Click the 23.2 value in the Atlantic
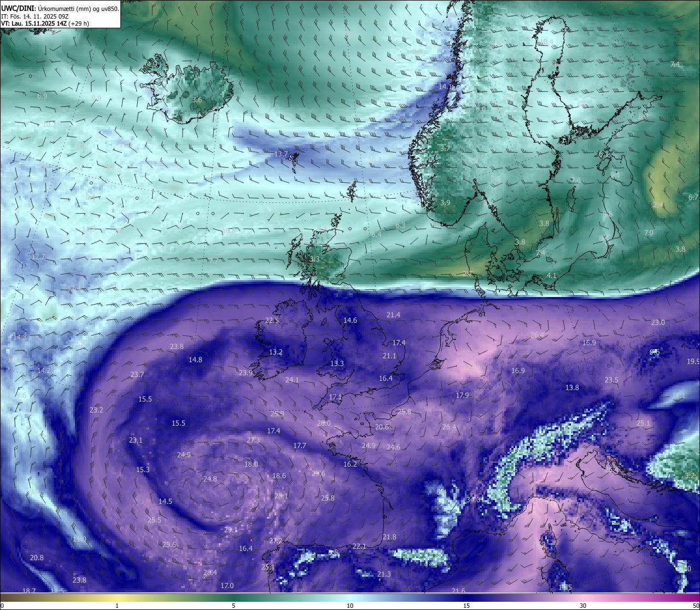 (96, 410)
